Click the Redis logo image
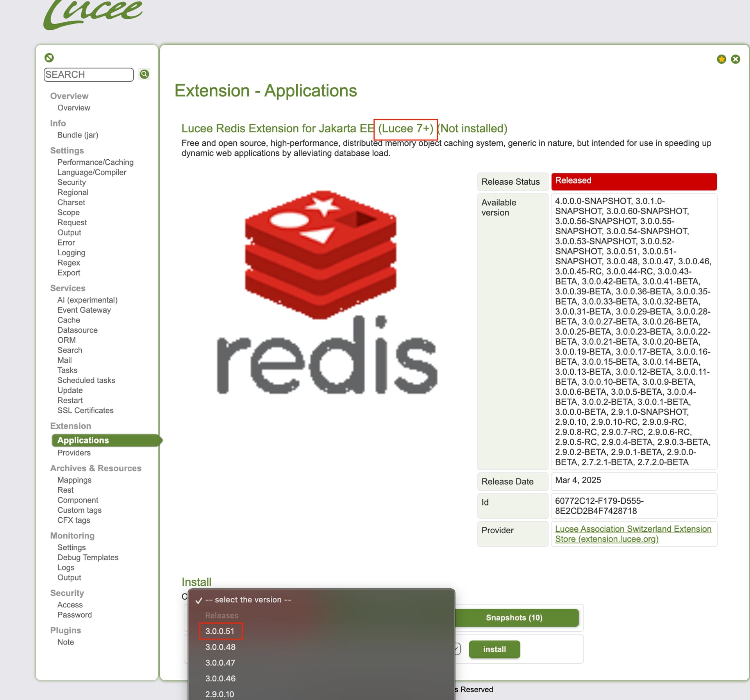The height and width of the screenshot is (700, 750). point(327,292)
